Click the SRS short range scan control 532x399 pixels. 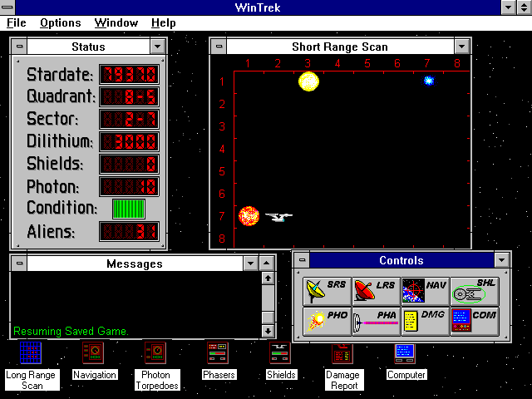tap(327, 291)
